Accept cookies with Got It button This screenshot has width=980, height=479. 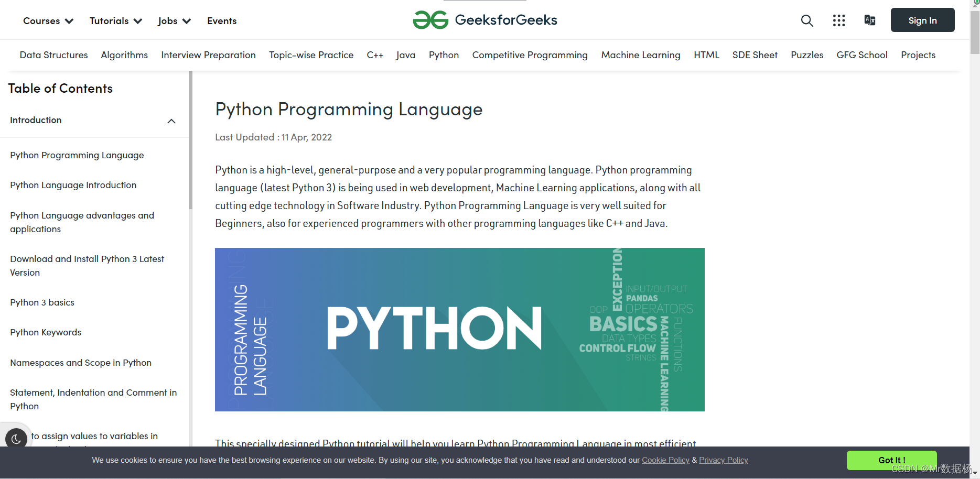[x=892, y=460]
